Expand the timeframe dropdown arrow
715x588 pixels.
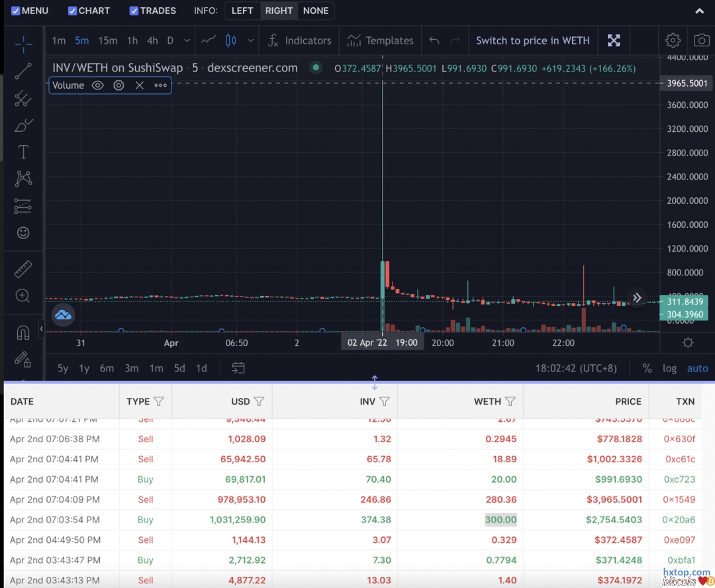pyautogui.click(x=187, y=40)
